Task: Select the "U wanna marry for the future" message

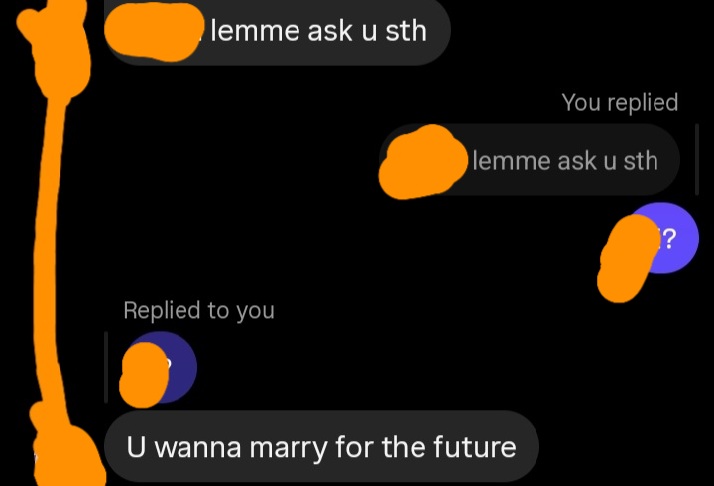Action: point(321,446)
